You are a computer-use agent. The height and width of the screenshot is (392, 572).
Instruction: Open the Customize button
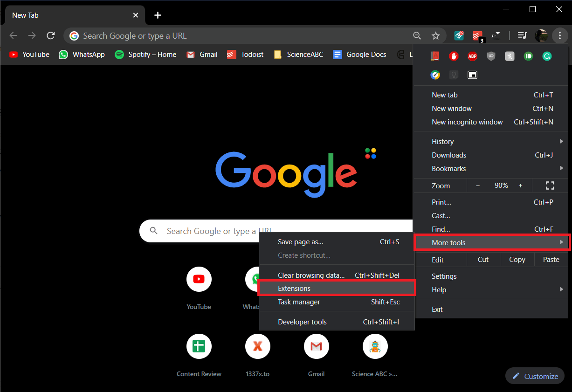[535, 376]
